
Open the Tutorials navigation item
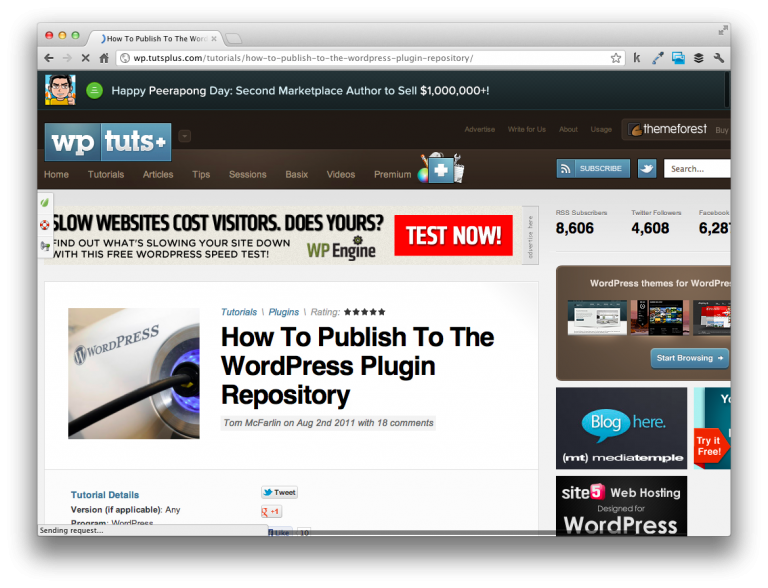point(106,174)
